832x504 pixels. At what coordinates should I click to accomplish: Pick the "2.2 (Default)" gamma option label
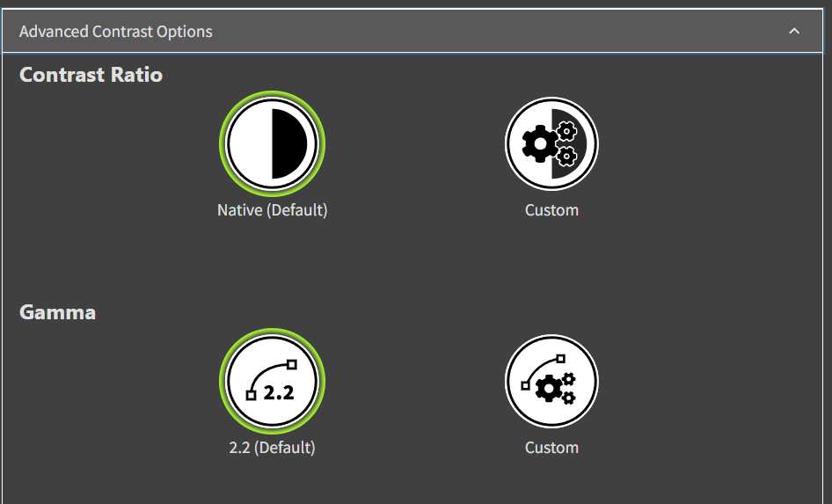(x=272, y=448)
